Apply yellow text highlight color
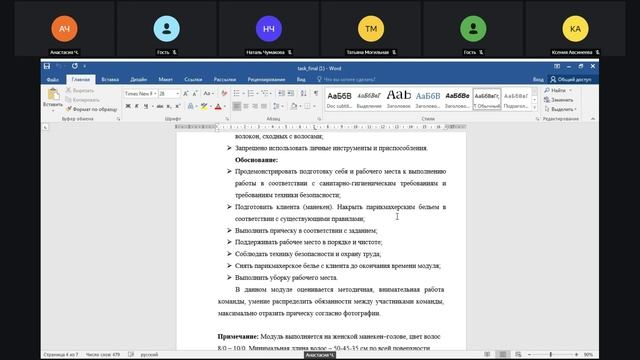This screenshot has width=640, height=360. click(x=204, y=106)
